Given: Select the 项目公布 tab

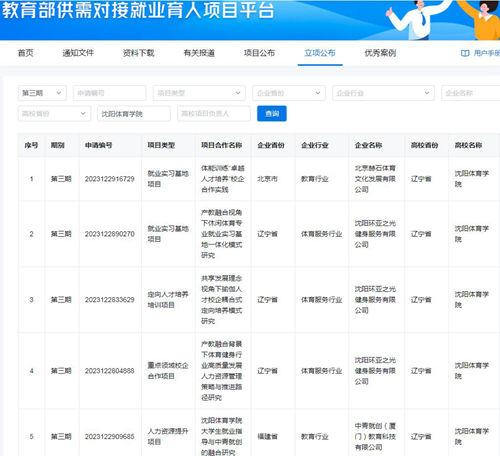Looking at the screenshot, I should click(x=259, y=53).
